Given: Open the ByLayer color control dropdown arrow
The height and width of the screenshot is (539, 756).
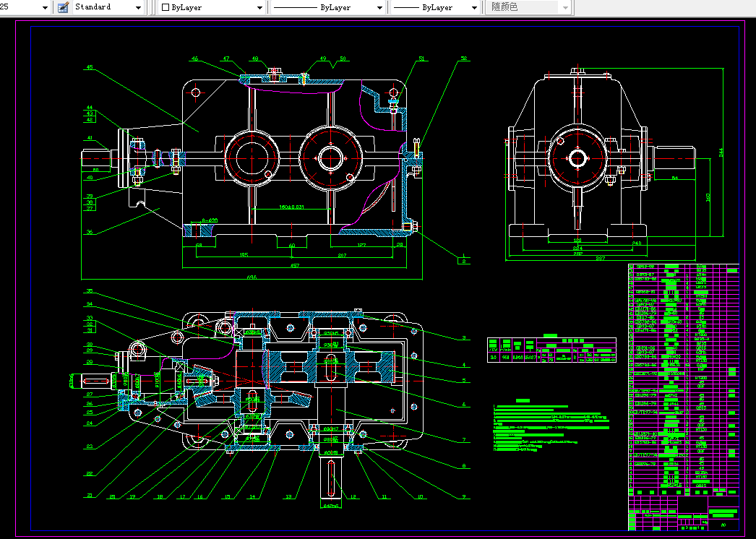Looking at the screenshot, I should [259, 8].
